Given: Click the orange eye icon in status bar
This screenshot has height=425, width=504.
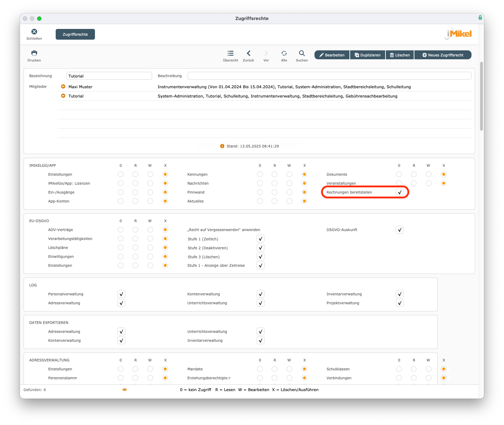Looking at the screenshot, I should tap(125, 390).
